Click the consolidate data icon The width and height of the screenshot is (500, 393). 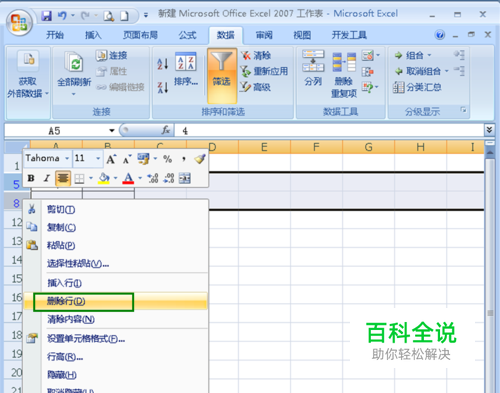(x=368, y=71)
